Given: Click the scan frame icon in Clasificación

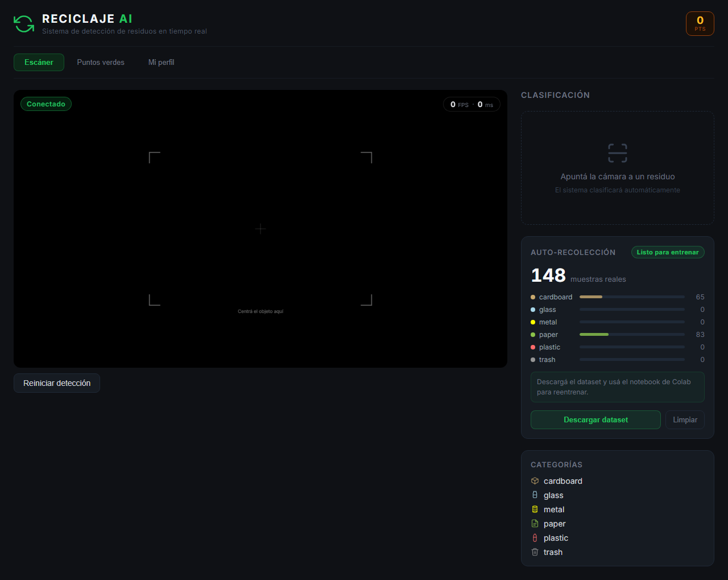Looking at the screenshot, I should pyautogui.click(x=618, y=153).
